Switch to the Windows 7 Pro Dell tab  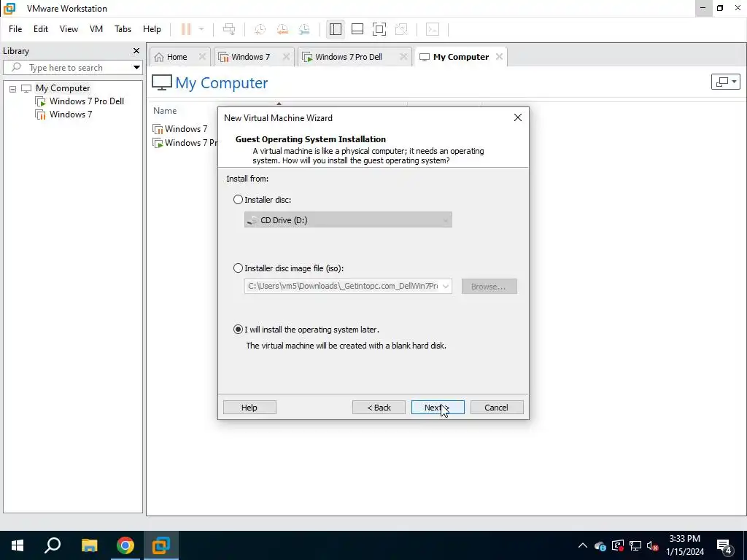coord(348,57)
